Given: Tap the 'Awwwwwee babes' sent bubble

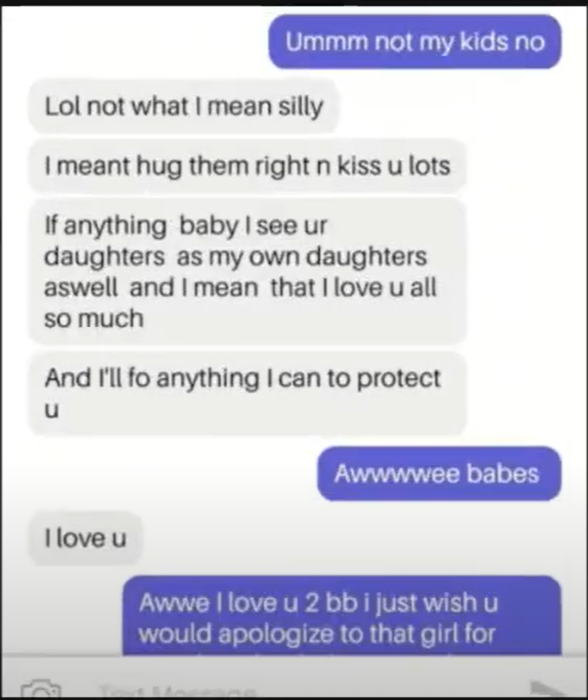Looking at the screenshot, I should [439, 473].
